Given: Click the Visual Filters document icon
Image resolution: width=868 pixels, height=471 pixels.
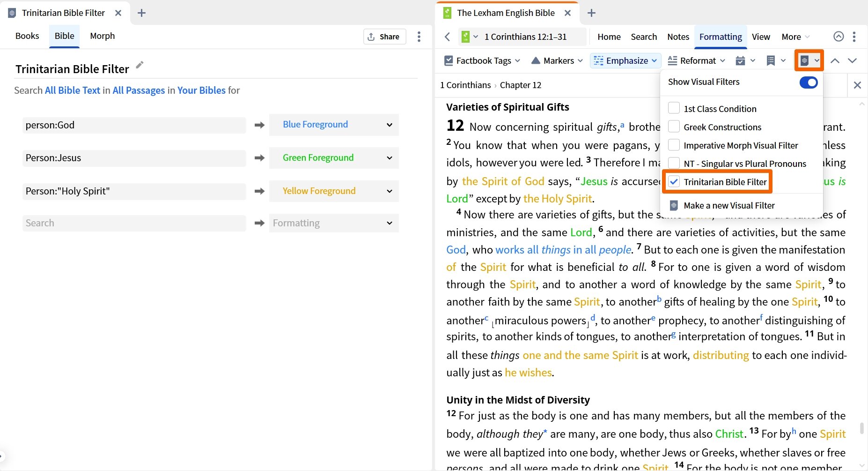Looking at the screenshot, I should click(804, 60).
